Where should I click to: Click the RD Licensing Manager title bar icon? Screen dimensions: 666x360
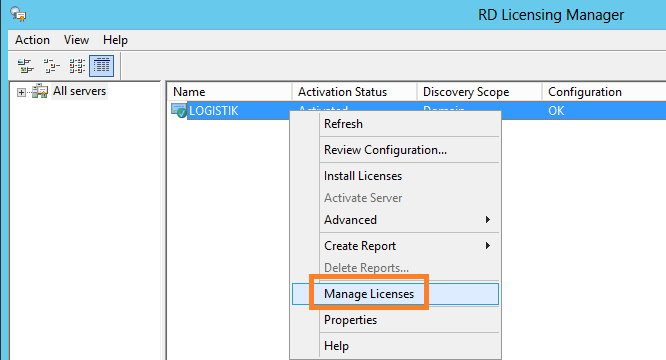(18, 14)
